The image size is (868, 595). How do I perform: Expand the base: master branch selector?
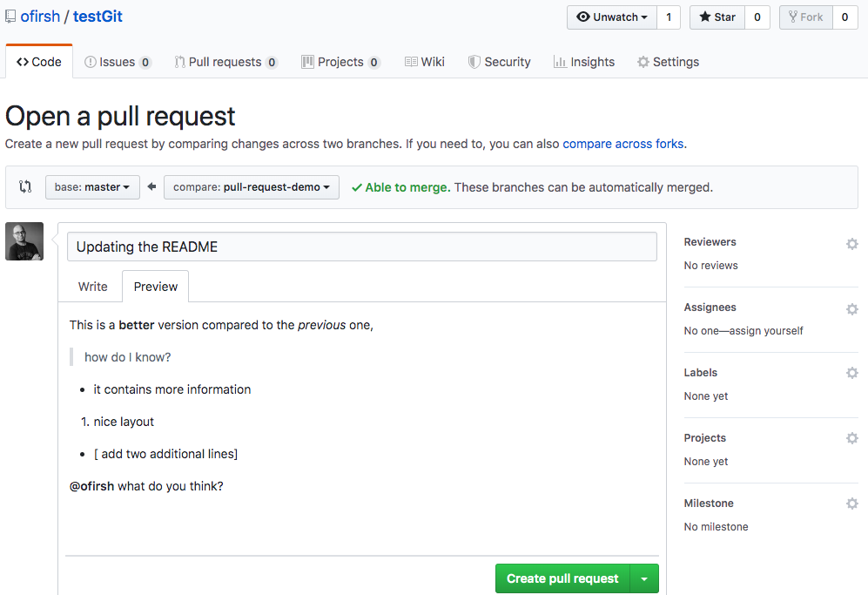pyautogui.click(x=92, y=187)
